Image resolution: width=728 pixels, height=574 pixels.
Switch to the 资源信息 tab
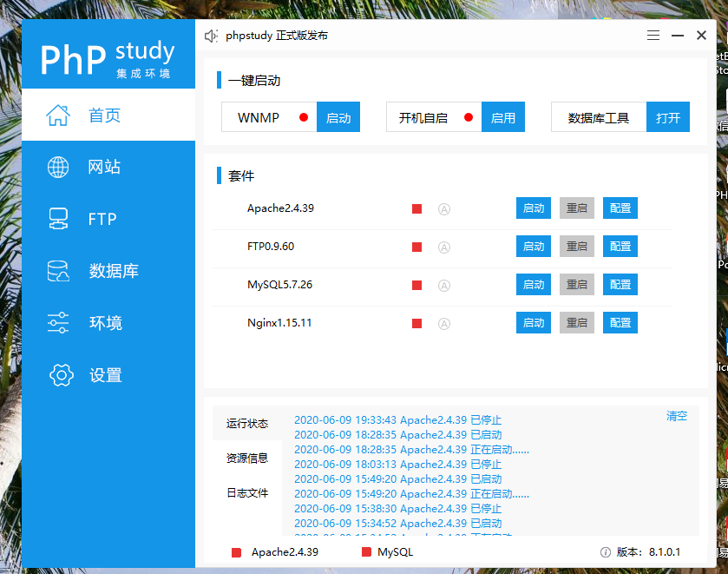point(247,459)
